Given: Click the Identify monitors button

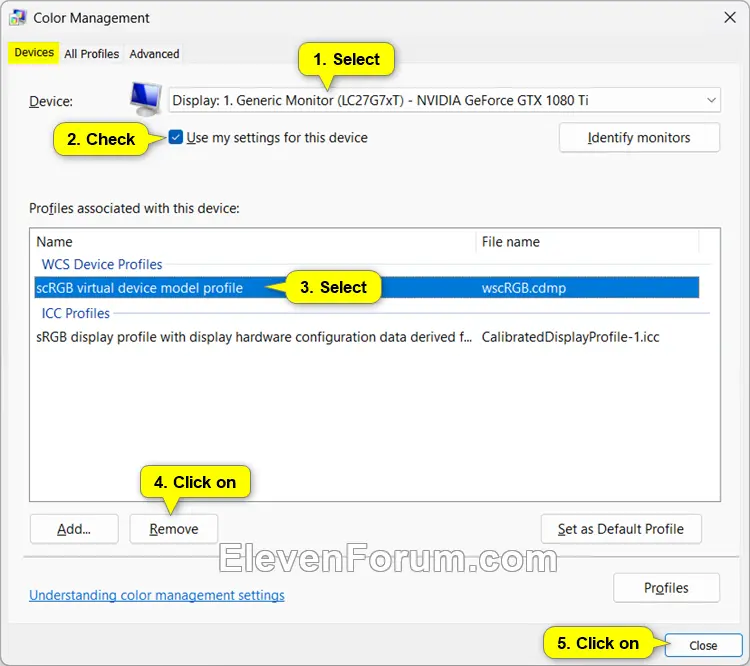Looking at the screenshot, I should click(x=639, y=138).
